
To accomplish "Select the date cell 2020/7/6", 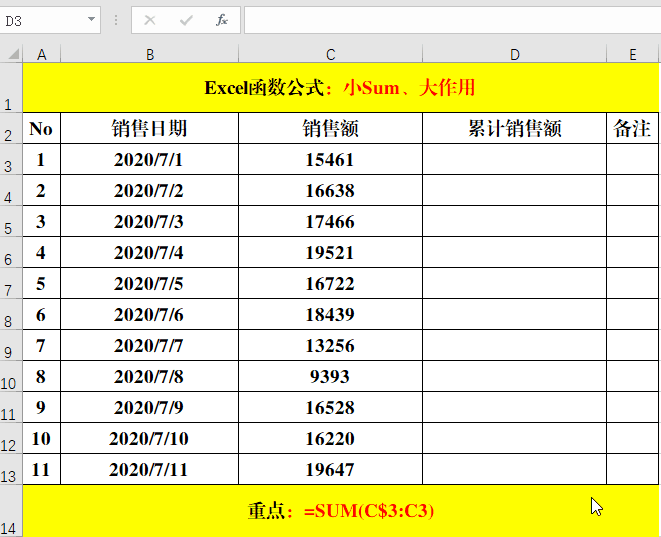I will point(150,314).
